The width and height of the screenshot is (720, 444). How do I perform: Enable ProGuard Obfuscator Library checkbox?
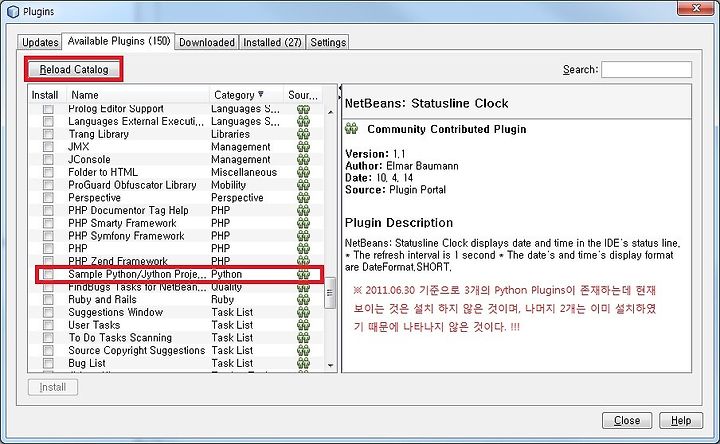click(x=48, y=185)
